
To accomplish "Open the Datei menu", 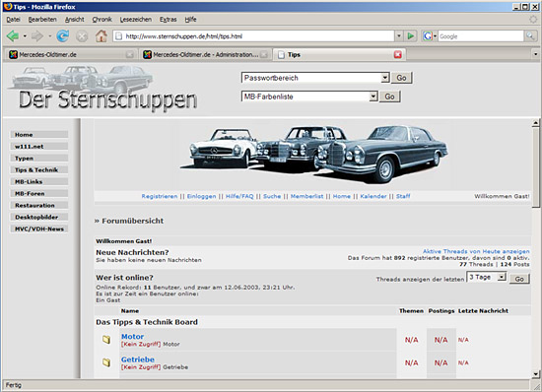I will click(x=13, y=20).
